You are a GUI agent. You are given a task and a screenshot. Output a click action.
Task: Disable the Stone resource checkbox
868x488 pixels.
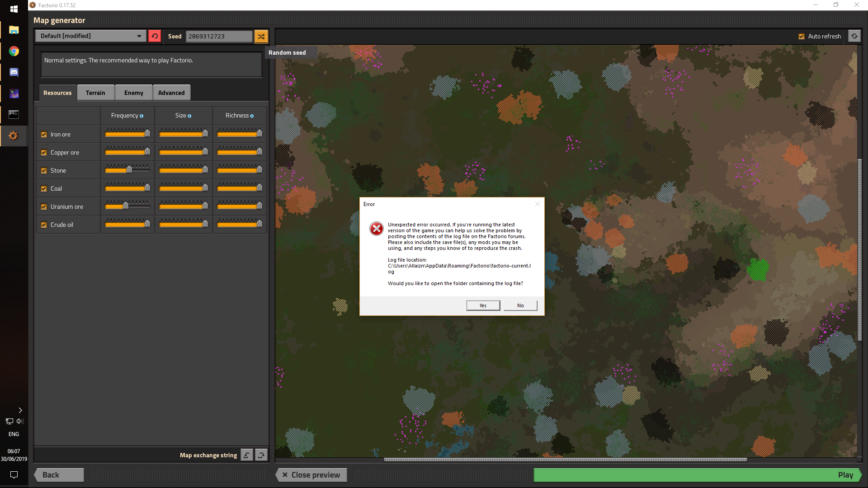click(x=44, y=171)
